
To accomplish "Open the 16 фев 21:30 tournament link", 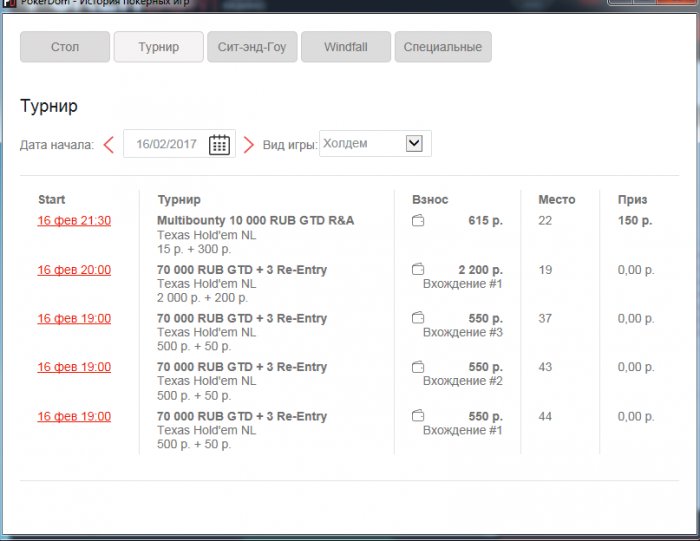I will [x=74, y=221].
